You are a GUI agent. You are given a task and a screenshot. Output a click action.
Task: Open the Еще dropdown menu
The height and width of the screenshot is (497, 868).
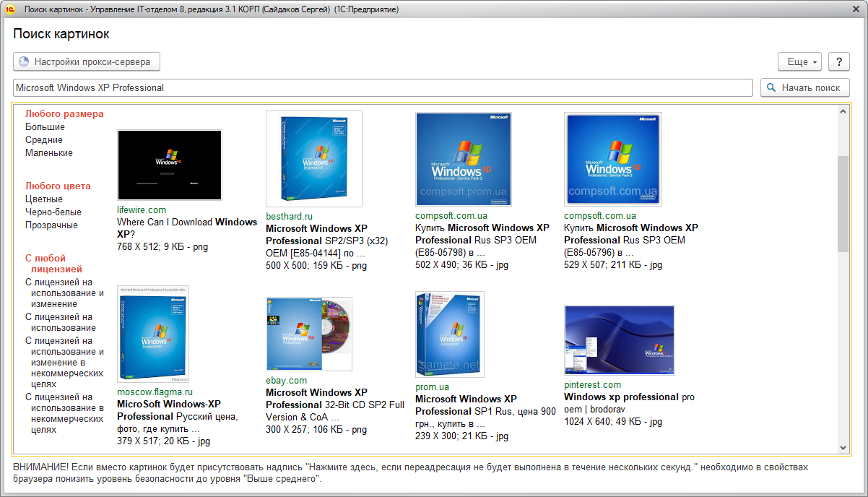(800, 62)
